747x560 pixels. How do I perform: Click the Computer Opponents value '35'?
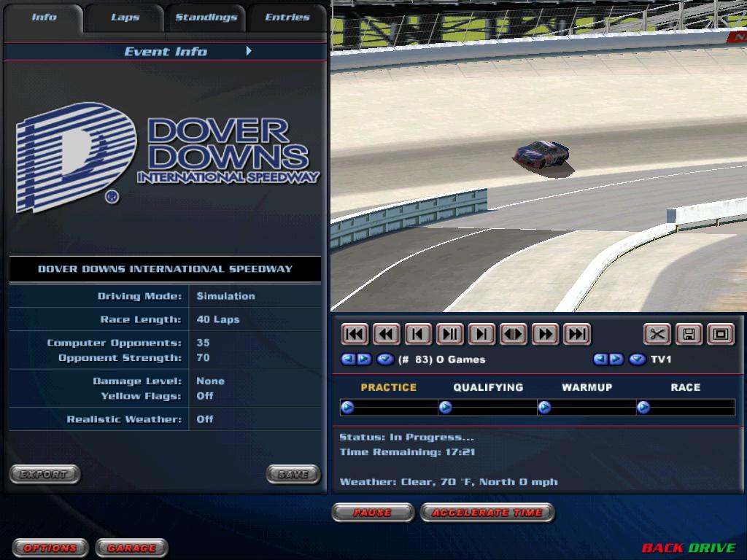pyautogui.click(x=203, y=343)
